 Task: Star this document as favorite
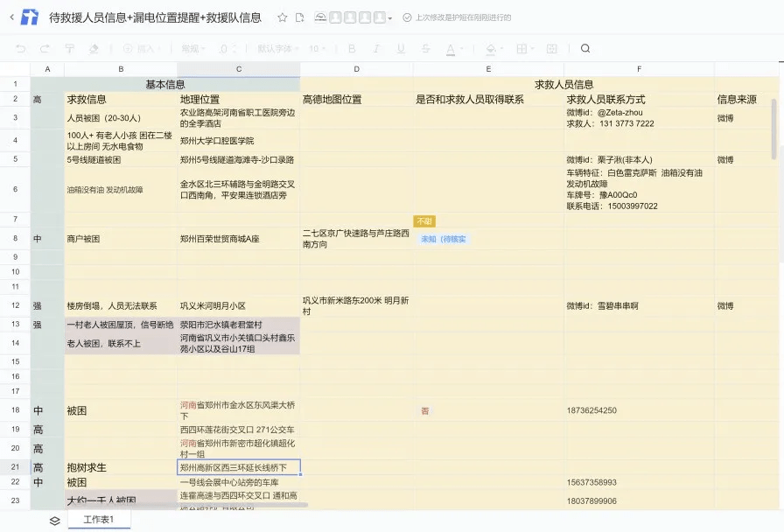pos(283,17)
